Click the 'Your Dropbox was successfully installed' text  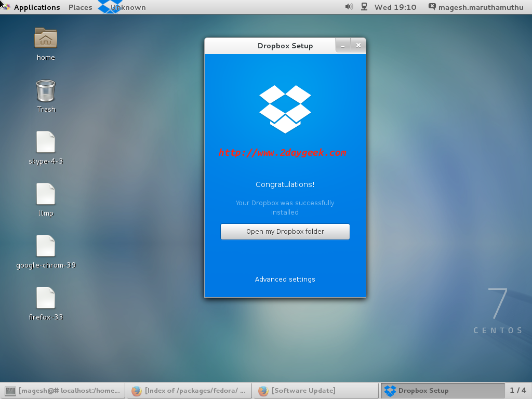click(x=285, y=208)
